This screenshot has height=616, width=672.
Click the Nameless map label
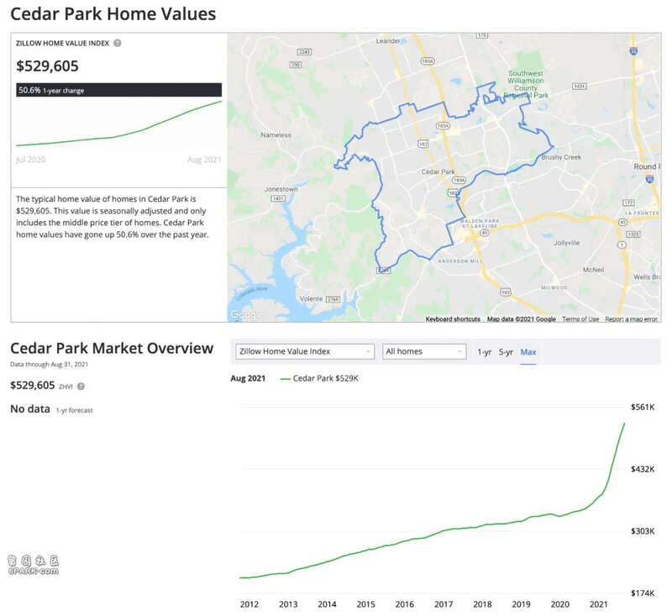tap(276, 134)
